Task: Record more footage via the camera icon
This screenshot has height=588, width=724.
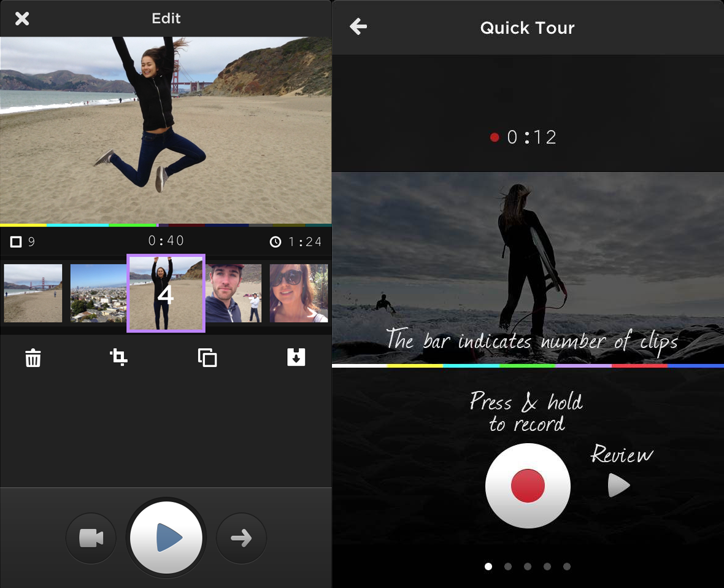Action: click(x=91, y=538)
